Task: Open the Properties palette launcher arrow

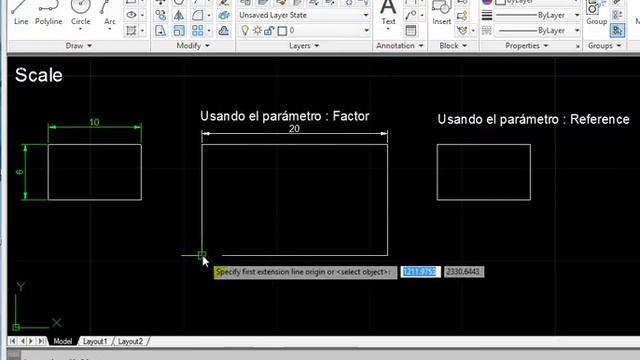Action: [578, 46]
